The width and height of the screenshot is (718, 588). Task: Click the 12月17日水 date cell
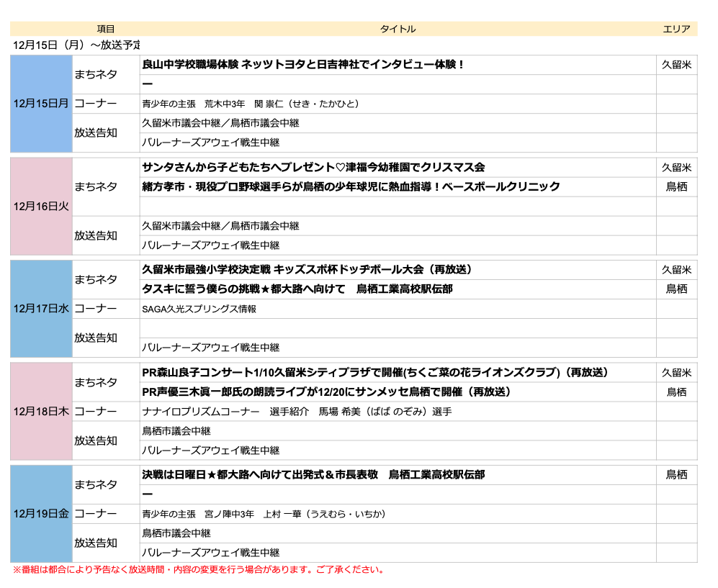pos(41,309)
